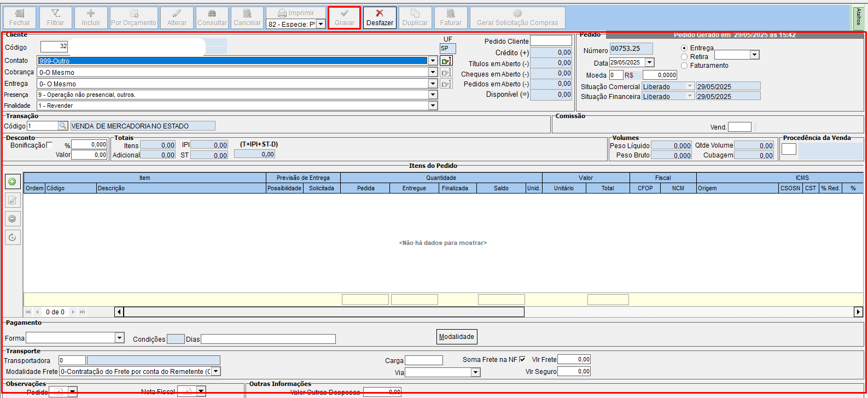
Task: Click the refresh items icon
Action: coord(13,237)
